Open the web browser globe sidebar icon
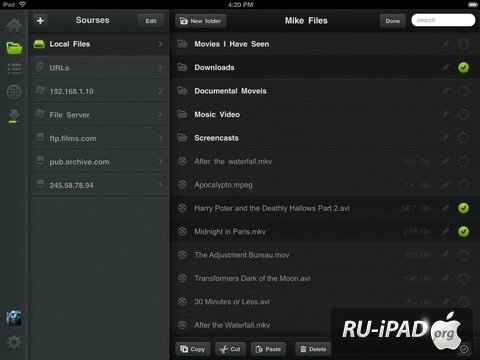 (14, 92)
